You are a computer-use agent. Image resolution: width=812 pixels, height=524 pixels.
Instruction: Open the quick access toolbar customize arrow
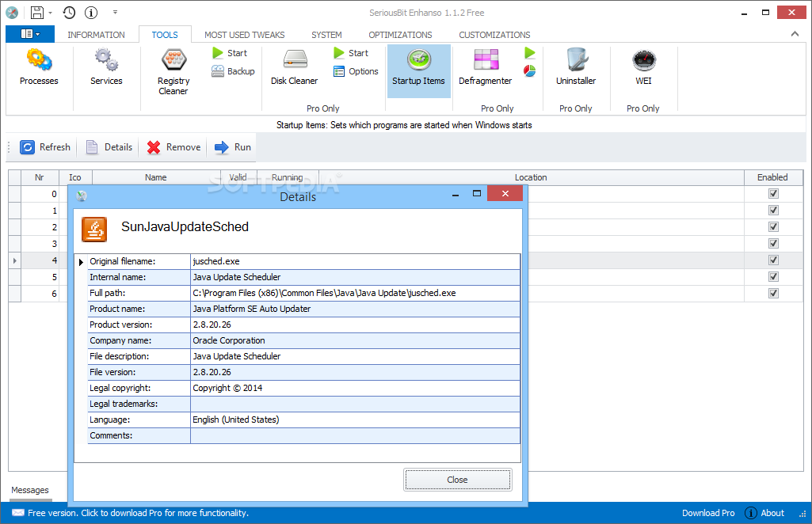click(115, 13)
